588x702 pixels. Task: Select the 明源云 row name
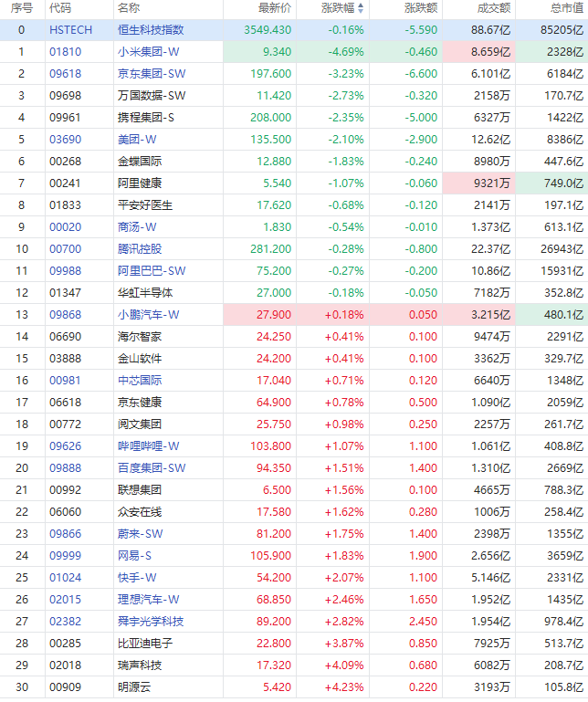point(134,688)
